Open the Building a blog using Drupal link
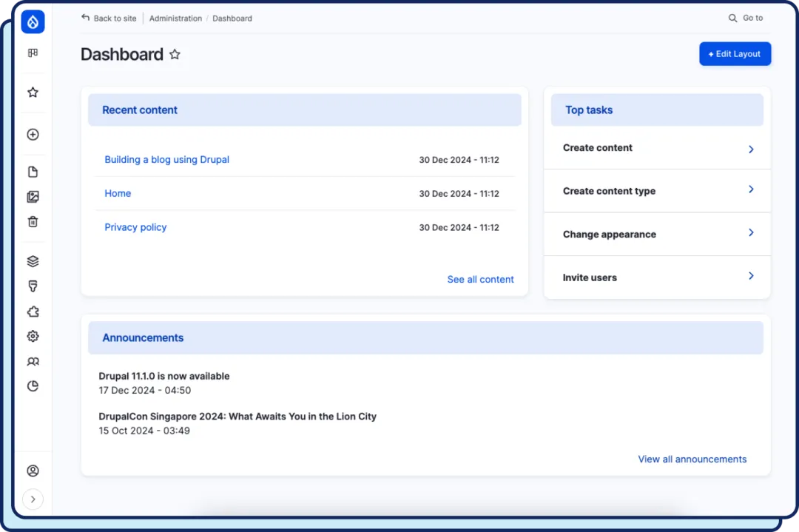Viewport: 799px width, 532px height. click(166, 159)
